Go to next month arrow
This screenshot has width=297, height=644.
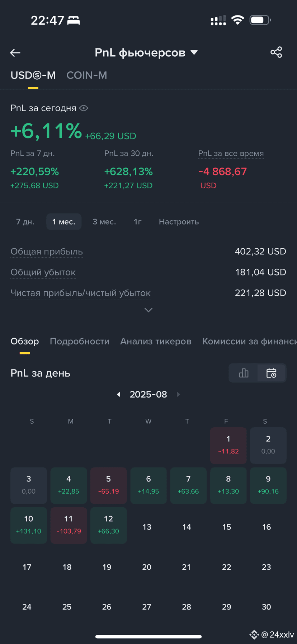point(178,394)
